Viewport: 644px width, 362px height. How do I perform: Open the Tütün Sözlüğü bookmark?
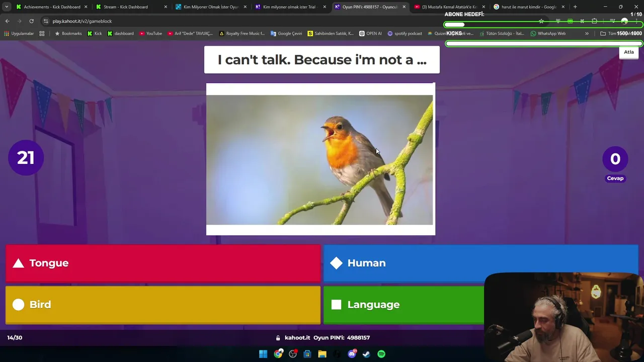pyautogui.click(x=501, y=34)
